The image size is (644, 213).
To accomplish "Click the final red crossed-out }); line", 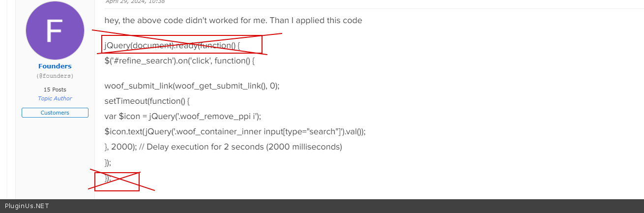I will point(108,178).
